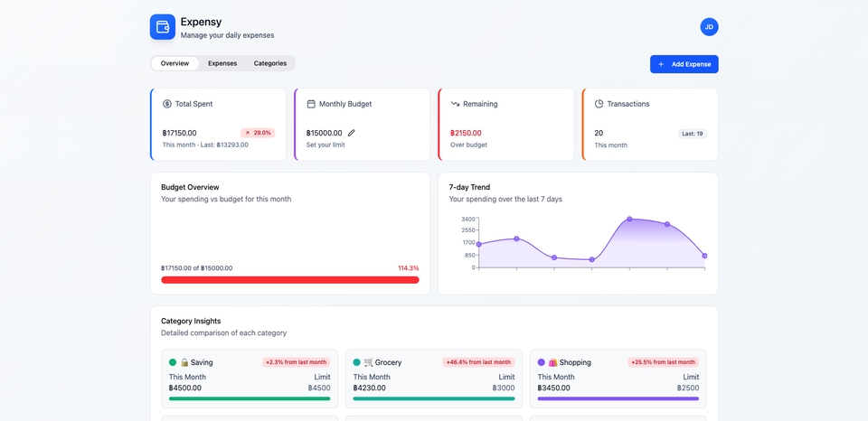Open the Categories tab

(x=270, y=63)
